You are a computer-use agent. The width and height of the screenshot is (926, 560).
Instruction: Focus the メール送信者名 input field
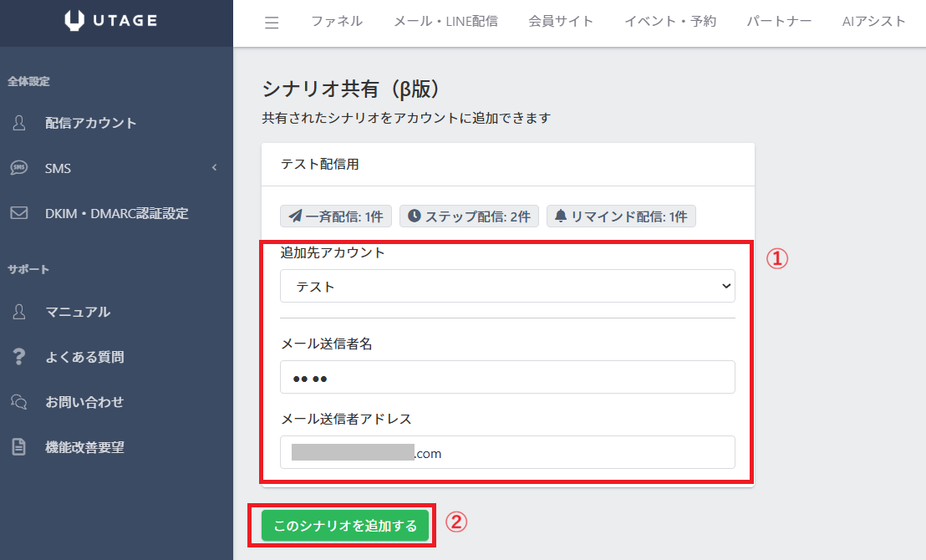click(x=507, y=377)
